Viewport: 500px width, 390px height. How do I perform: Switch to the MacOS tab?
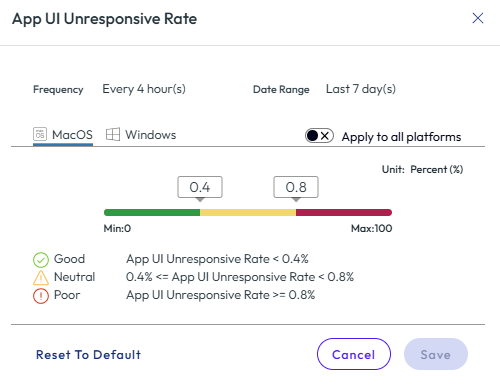[x=63, y=135]
